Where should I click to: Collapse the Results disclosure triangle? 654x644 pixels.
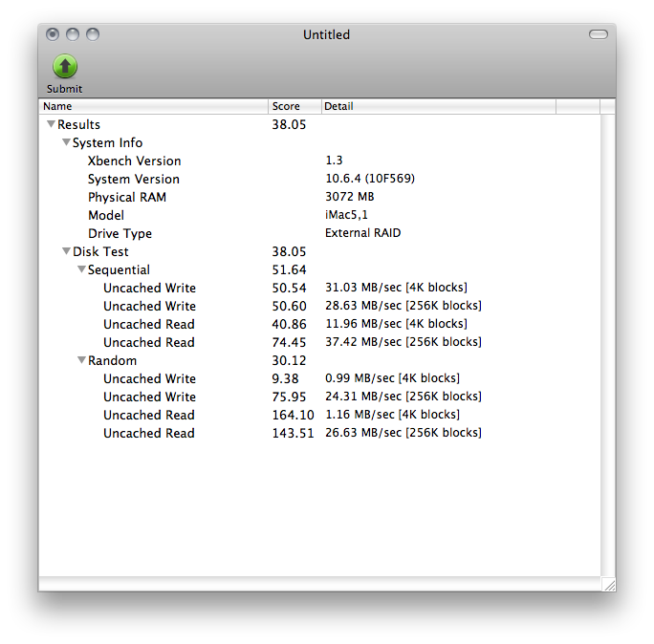pyautogui.click(x=51, y=124)
